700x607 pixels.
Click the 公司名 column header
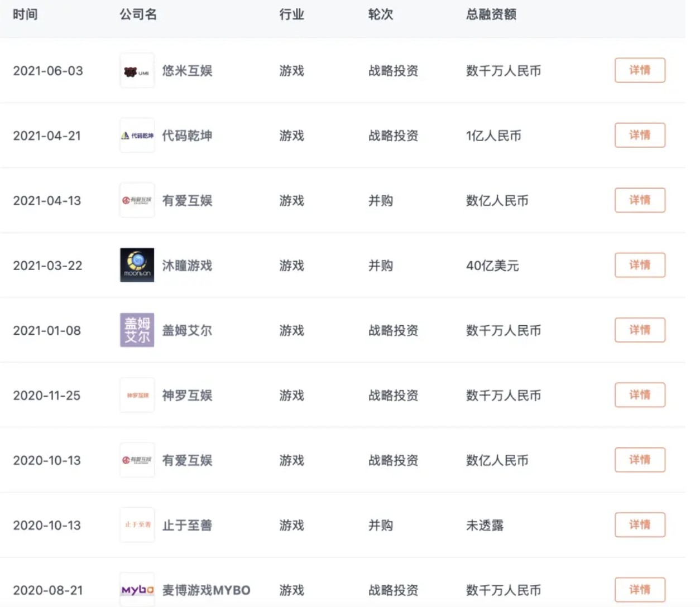pos(138,15)
